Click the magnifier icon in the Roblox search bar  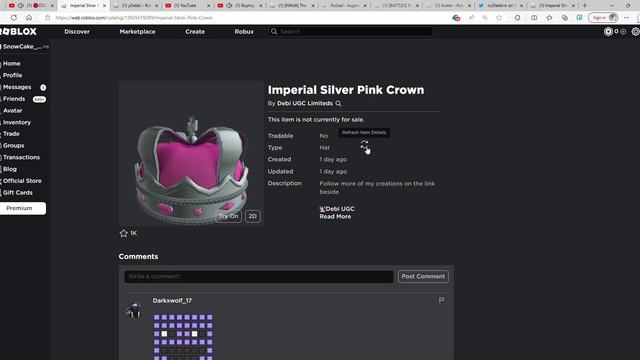pos(274,31)
